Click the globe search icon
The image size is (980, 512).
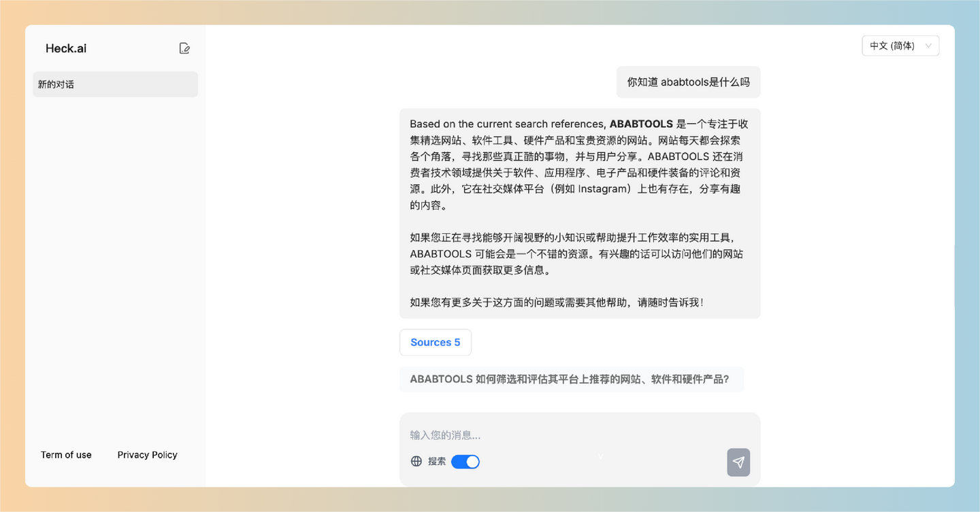[x=416, y=462]
